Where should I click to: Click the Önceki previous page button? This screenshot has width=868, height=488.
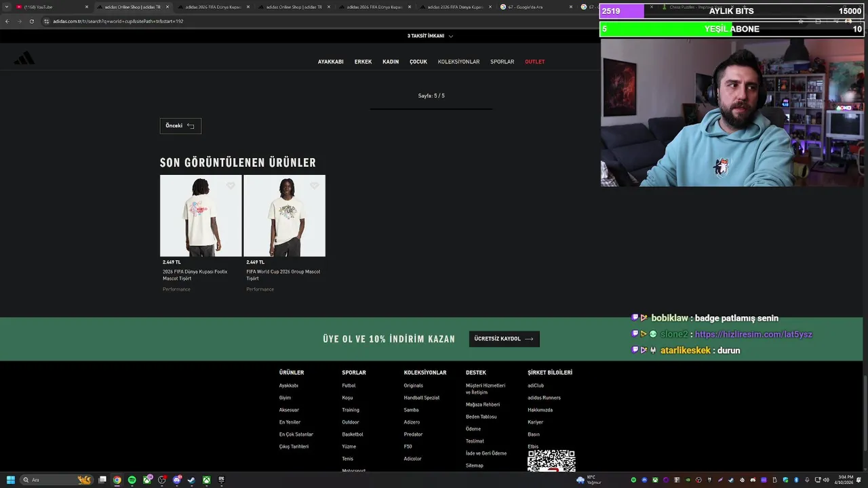click(180, 126)
